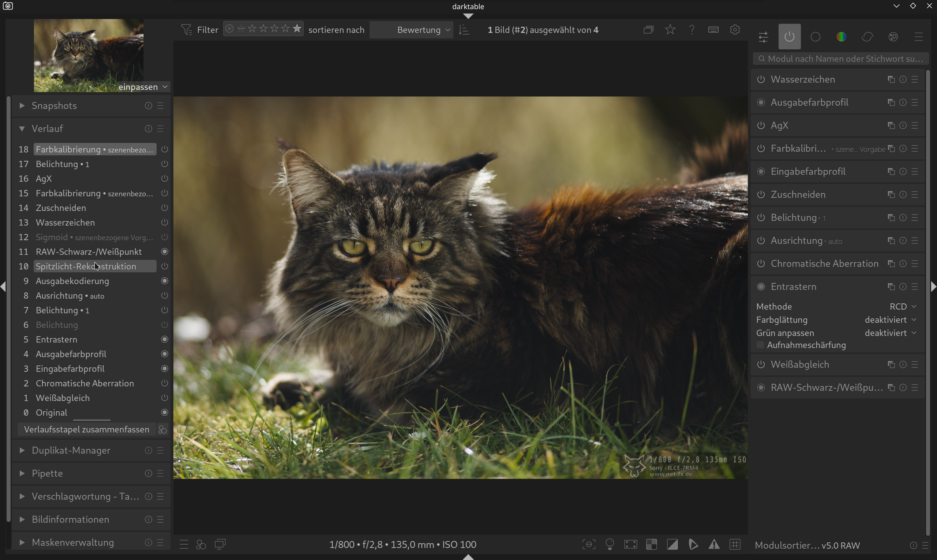
Task: Toggle the gamut check warning triangle icon
Action: point(713,544)
